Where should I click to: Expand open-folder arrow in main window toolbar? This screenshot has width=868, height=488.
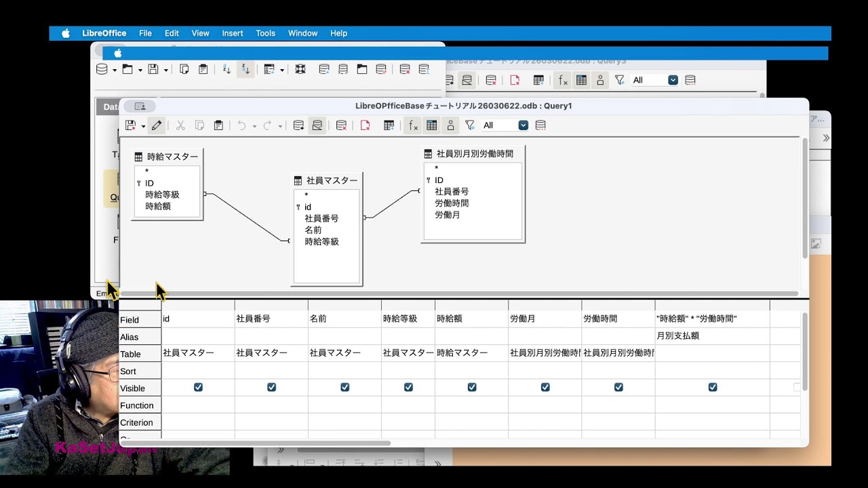click(140, 70)
